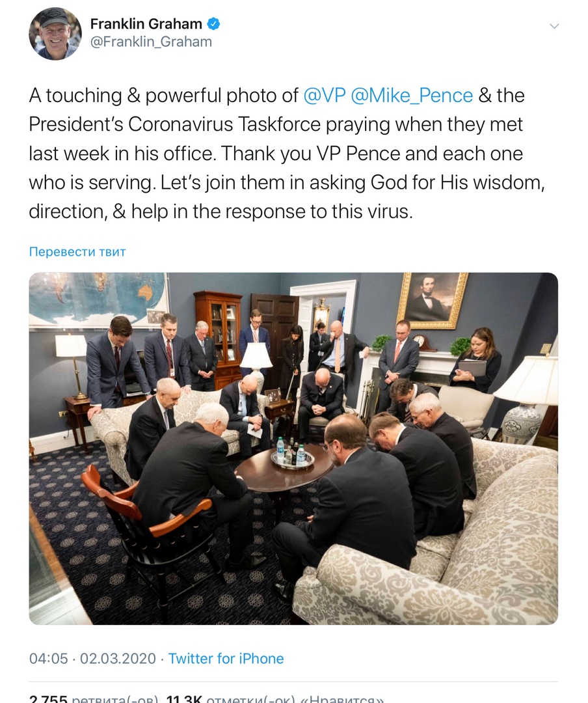The height and width of the screenshot is (703, 588).
Task: Open the 'ретвита(-ов)' retweets list
Action: [115, 698]
